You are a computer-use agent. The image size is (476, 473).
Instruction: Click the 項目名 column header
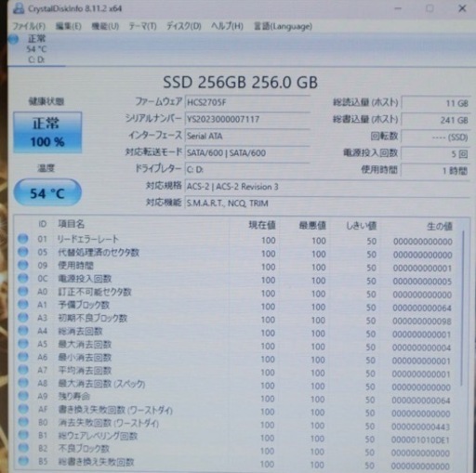tap(72, 224)
